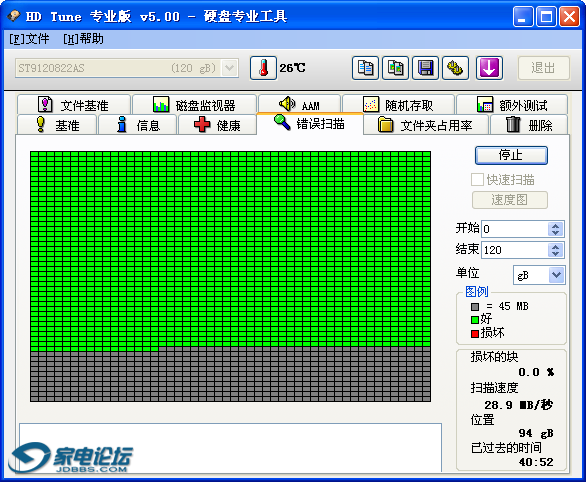Click the purple down-arrow minimize-to-tray icon
This screenshot has width=586, height=482.
click(x=489, y=68)
